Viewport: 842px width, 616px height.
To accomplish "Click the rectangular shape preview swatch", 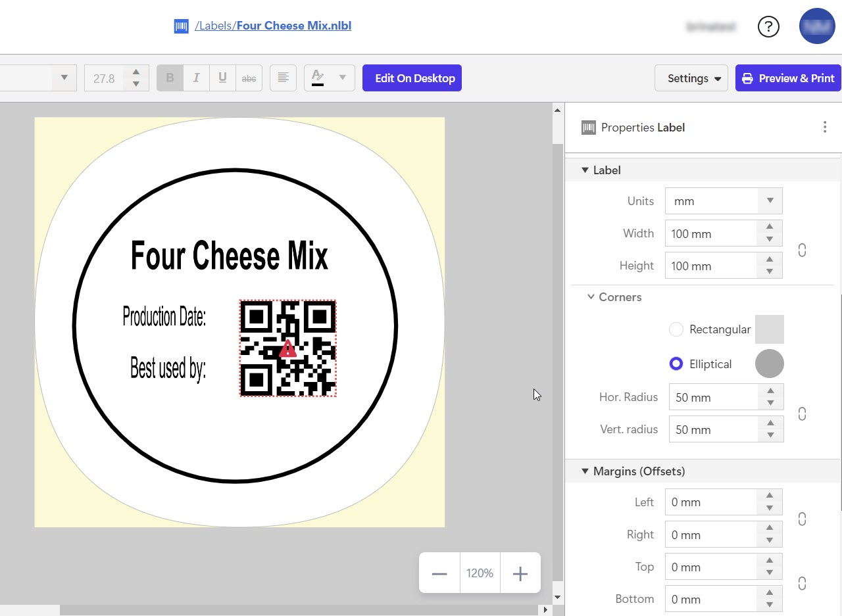I will point(770,329).
